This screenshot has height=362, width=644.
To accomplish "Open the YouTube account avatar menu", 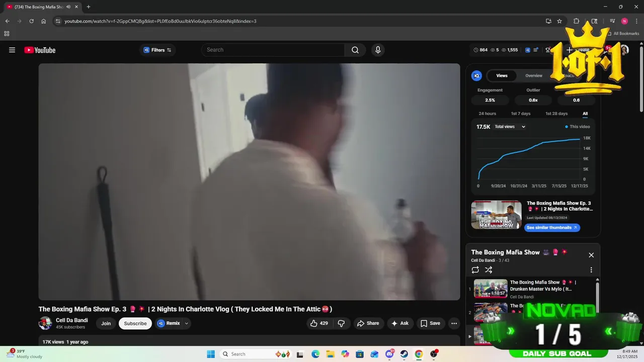I will click(x=624, y=50).
